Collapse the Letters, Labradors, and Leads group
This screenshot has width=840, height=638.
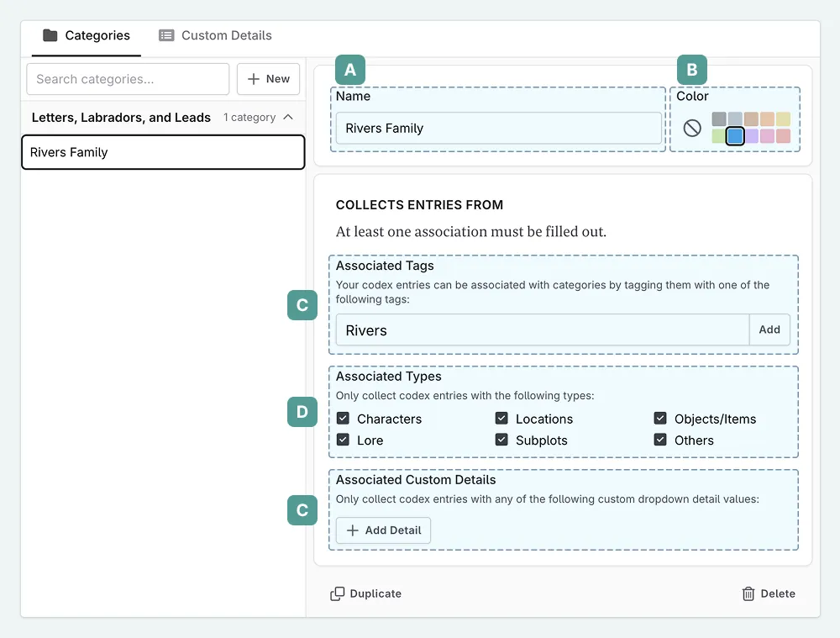288,118
